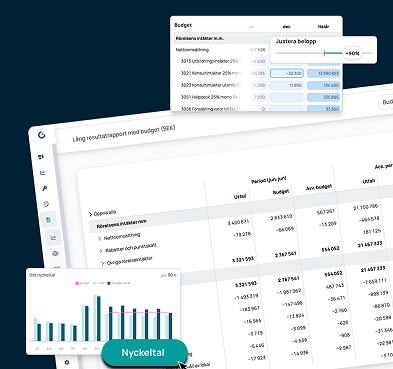
Task: Click the circular app logo in sidebar
Action: coord(42,135)
